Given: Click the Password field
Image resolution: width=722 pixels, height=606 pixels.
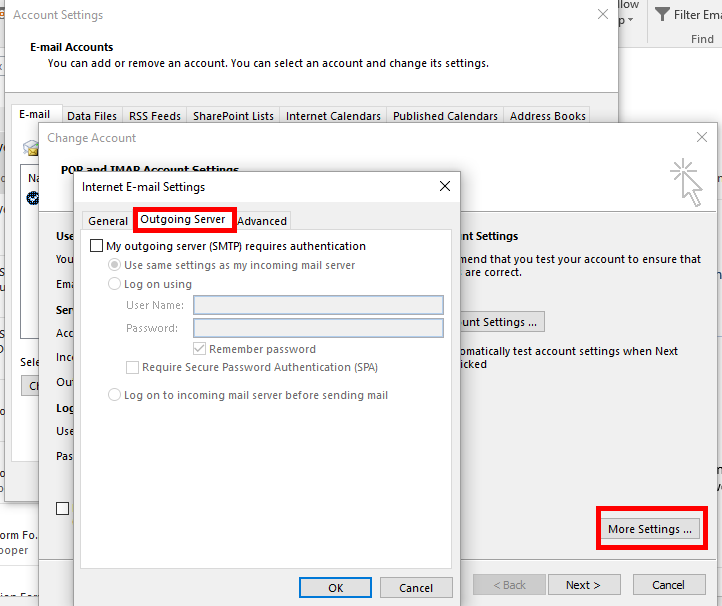Looking at the screenshot, I should 318,328.
